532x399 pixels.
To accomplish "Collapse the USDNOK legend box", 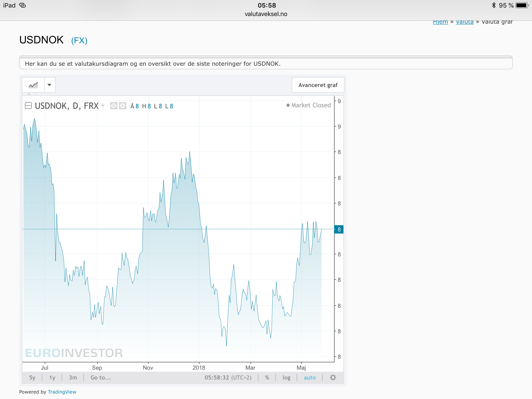I will tap(28, 105).
